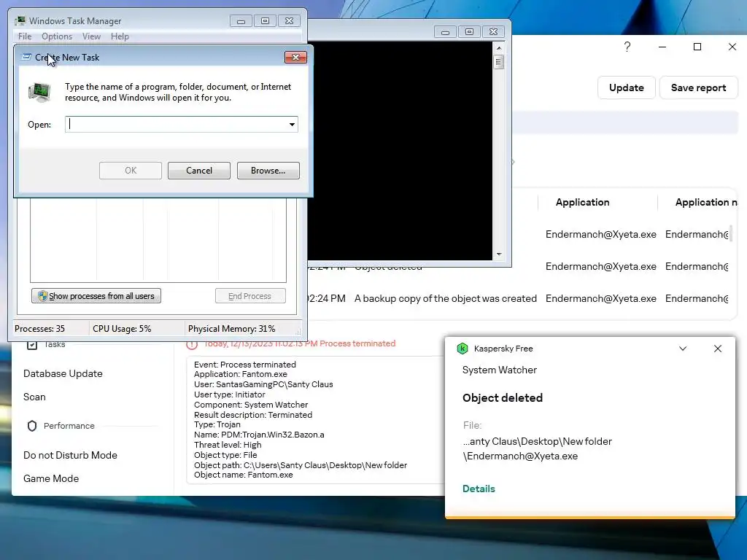Image resolution: width=747 pixels, height=560 pixels.
Task: Click 'Threat level: High' detail line
Action: click(228, 445)
